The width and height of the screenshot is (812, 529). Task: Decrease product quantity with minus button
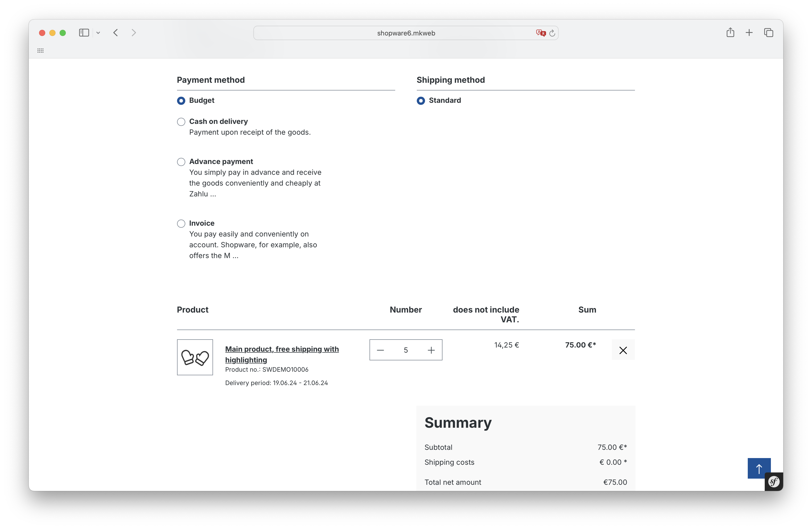(x=380, y=350)
